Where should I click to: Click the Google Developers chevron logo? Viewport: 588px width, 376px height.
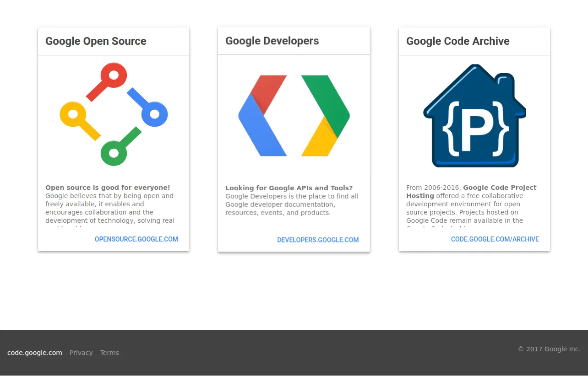pyautogui.click(x=294, y=116)
